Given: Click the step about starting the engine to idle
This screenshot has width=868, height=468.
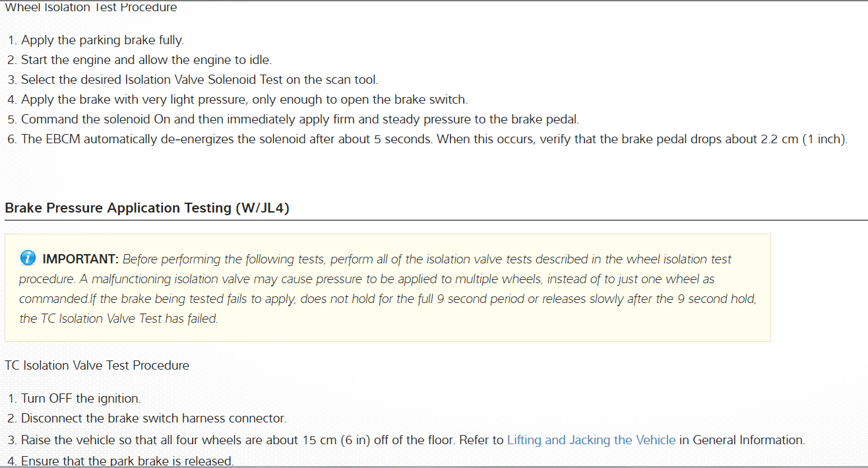Looking at the screenshot, I should click(146, 60).
